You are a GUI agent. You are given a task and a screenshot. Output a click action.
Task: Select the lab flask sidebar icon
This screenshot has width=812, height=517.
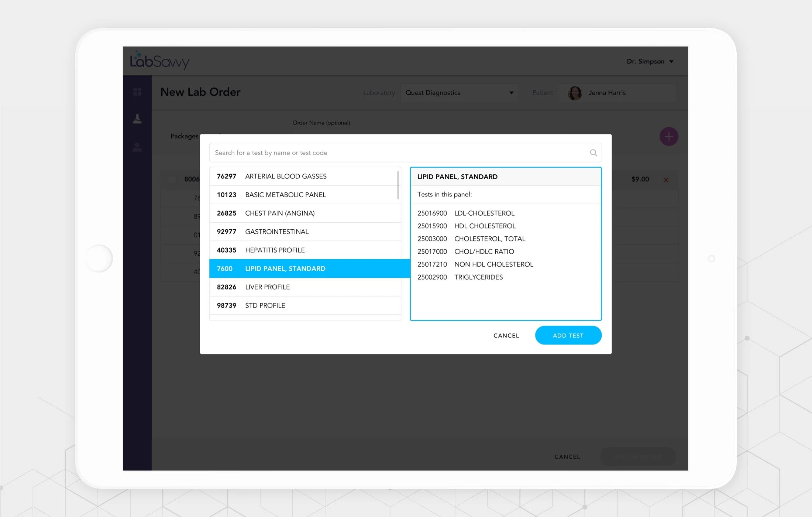137,119
